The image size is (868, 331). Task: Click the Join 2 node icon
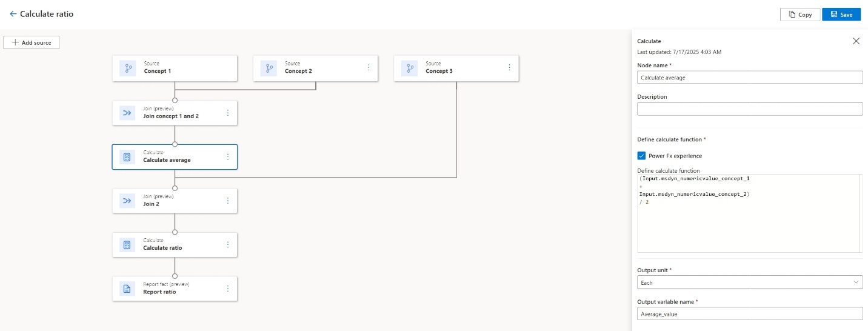127,201
